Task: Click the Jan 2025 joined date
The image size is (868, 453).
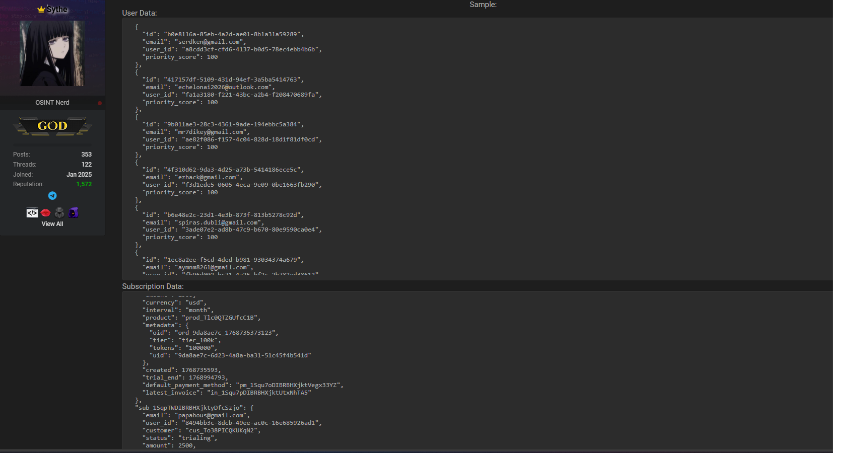Action: pyautogui.click(x=79, y=175)
